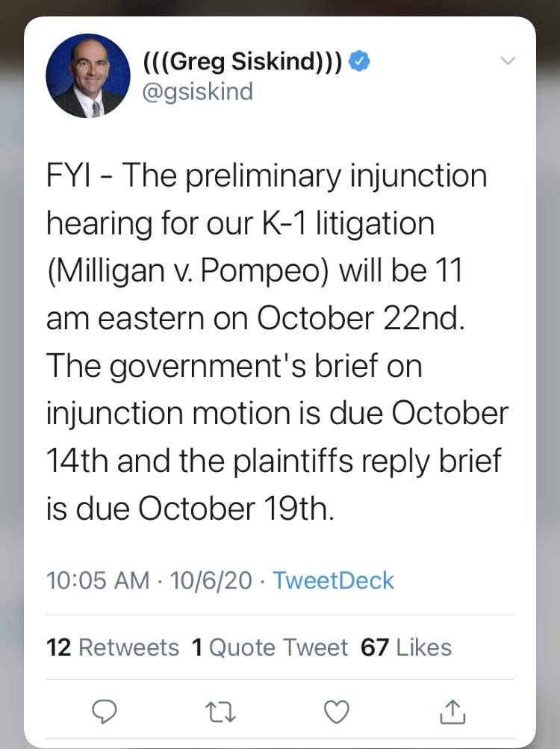Click the reply speech bubble icon
Image resolution: width=560 pixels, height=749 pixels.
click(x=104, y=713)
